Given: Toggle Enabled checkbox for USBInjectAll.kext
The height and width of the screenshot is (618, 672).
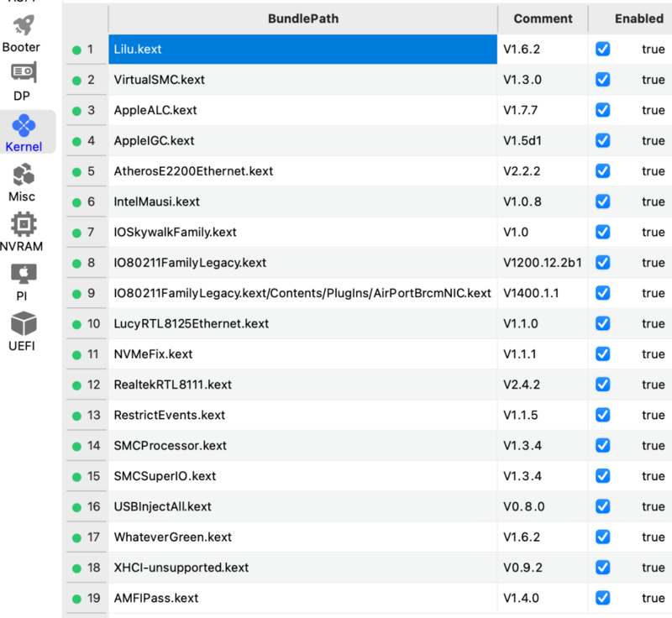Looking at the screenshot, I should (602, 506).
